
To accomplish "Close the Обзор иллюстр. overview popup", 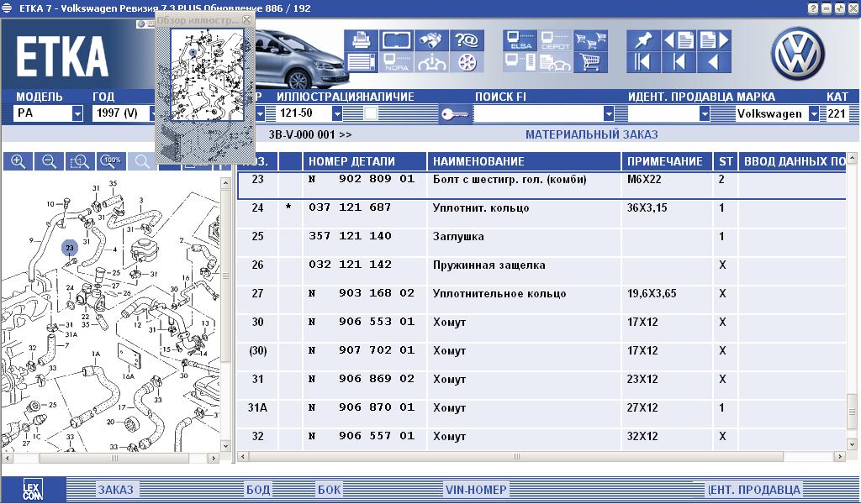I will [246, 20].
